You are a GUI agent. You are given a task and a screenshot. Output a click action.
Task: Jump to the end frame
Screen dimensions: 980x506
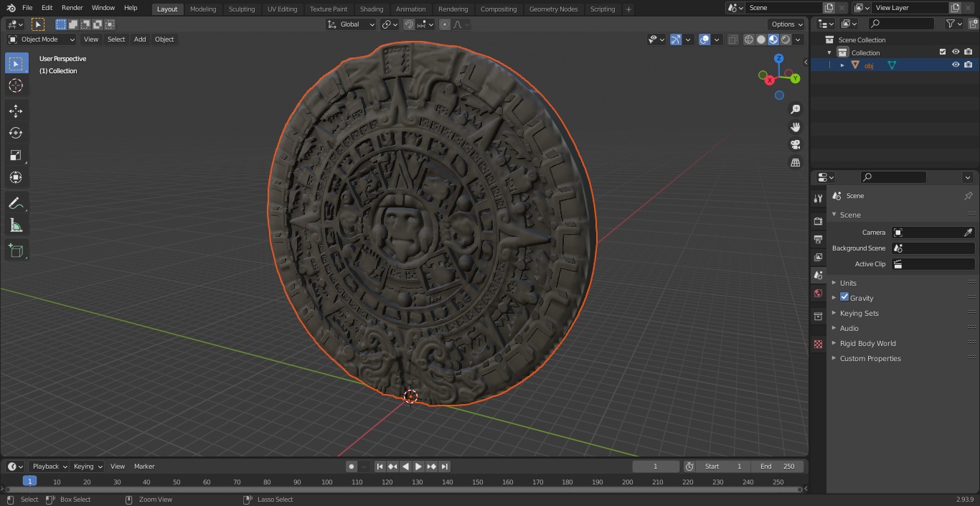click(x=444, y=467)
